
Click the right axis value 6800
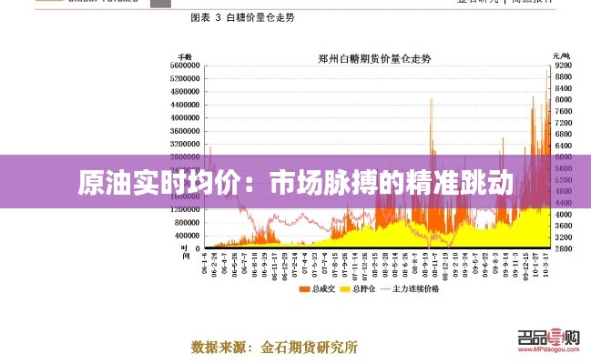(564, 134)
